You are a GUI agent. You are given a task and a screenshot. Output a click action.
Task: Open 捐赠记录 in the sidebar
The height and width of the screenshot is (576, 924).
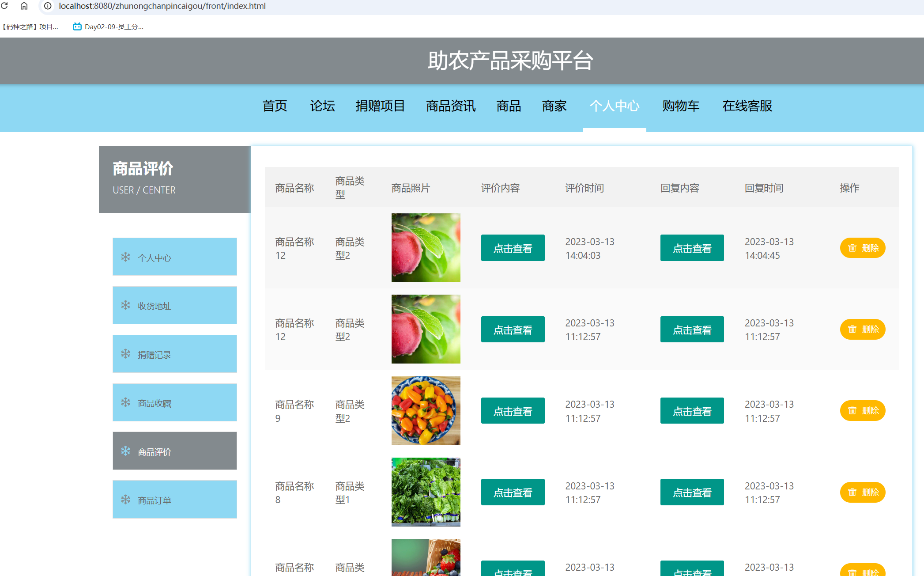point(175,354)
